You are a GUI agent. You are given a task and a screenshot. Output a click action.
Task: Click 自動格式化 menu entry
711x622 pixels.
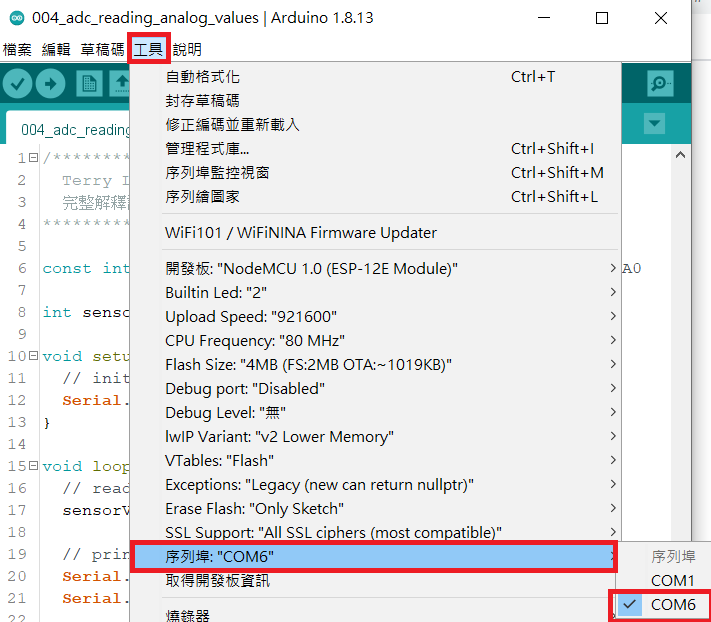202,77
